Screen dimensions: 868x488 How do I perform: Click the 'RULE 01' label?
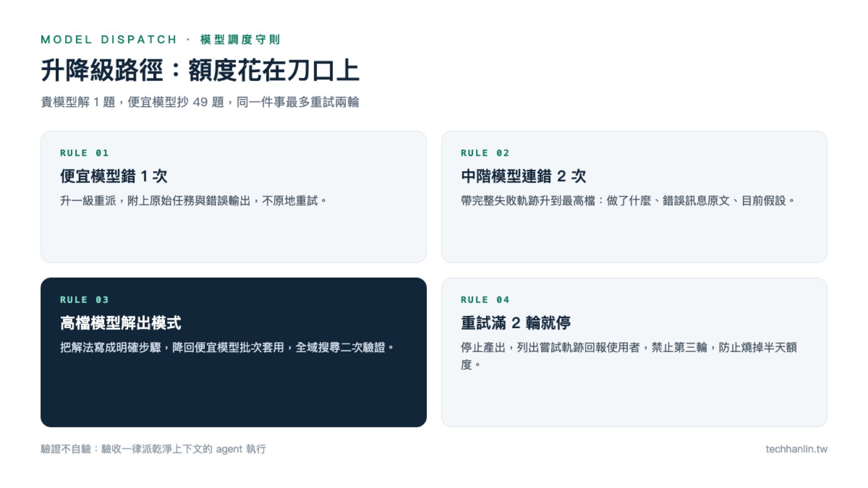pos(85,153)
